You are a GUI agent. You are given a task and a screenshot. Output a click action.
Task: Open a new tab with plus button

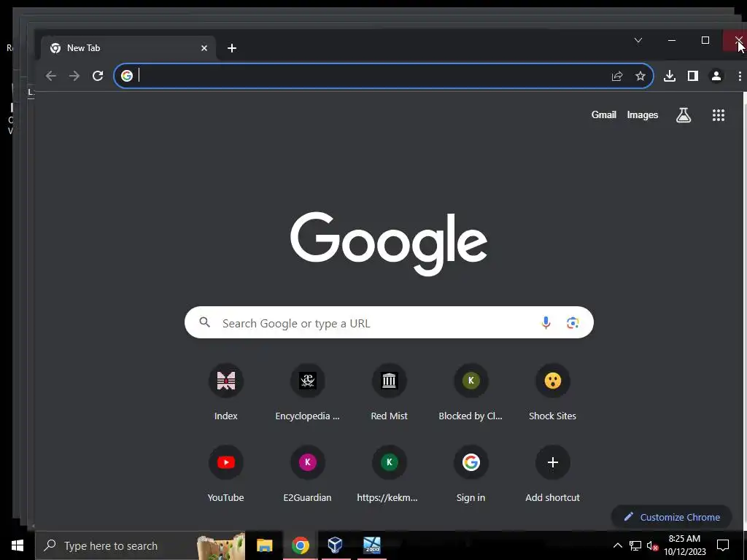232,48
